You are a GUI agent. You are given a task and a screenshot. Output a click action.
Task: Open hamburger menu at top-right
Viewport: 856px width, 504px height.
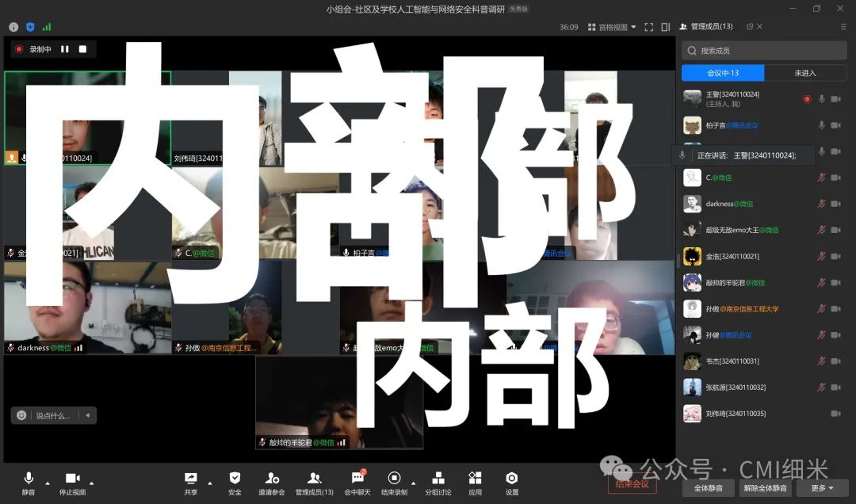pyautogui.click(x=843, y=26)
